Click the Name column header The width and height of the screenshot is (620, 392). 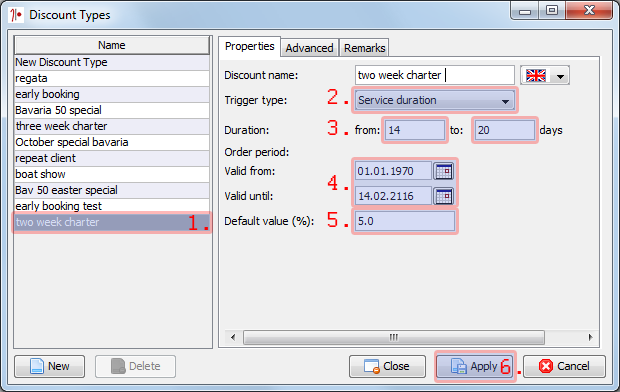(x=112, y=45)
